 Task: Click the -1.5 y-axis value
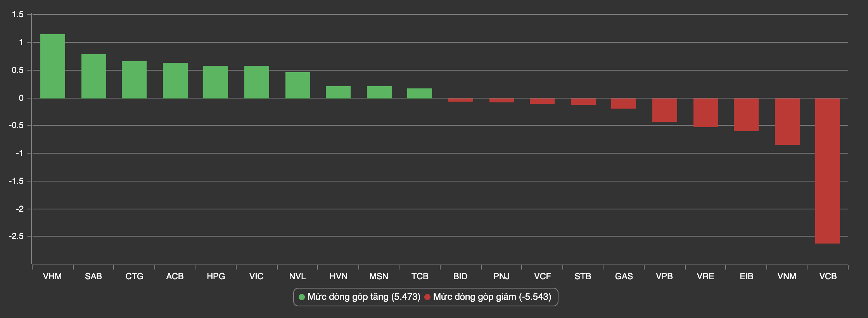[x=16, y=181]
